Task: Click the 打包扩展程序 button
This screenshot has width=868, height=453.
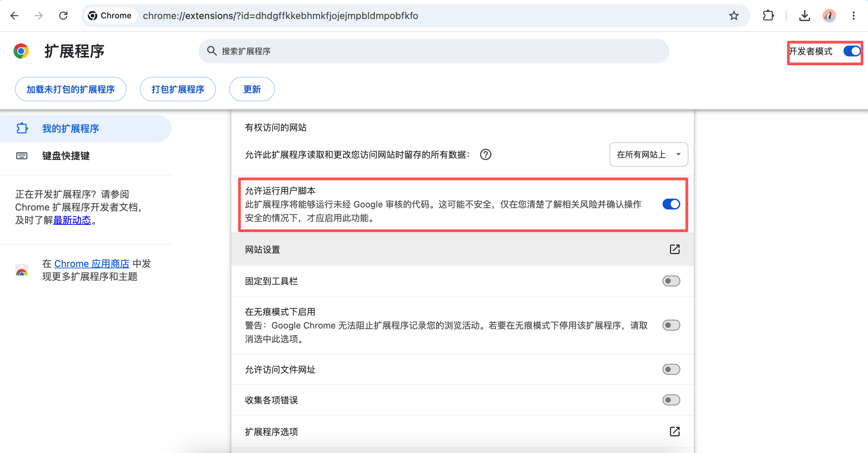Action: (x=178, y=89)
